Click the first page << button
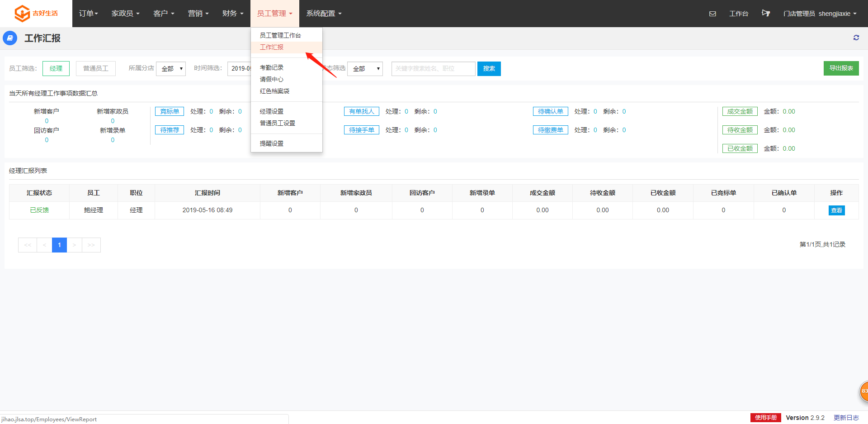 28,245
